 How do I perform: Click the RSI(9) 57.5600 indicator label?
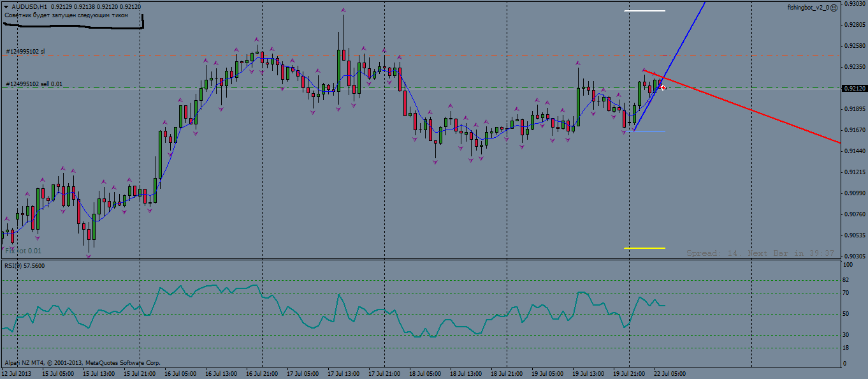tap(25, 265)
